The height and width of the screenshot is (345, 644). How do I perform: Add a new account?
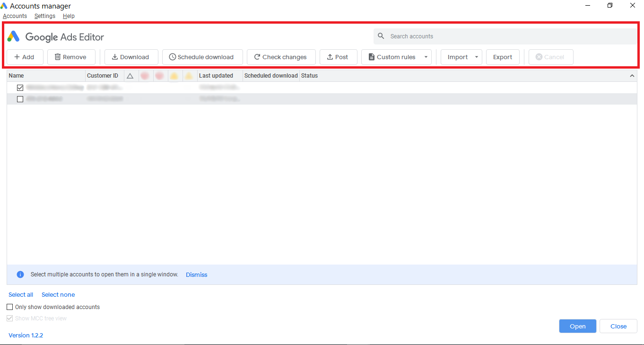pyautogui.click(x=25, y=57)
